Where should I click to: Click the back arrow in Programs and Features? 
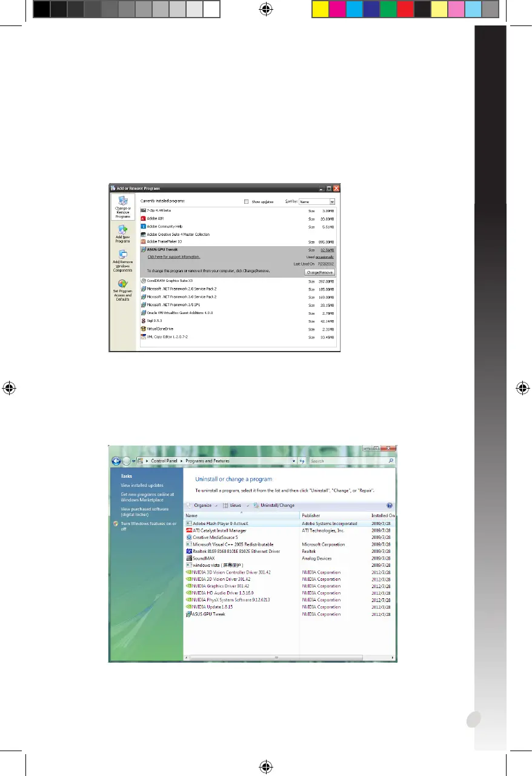tap(116, 461)
